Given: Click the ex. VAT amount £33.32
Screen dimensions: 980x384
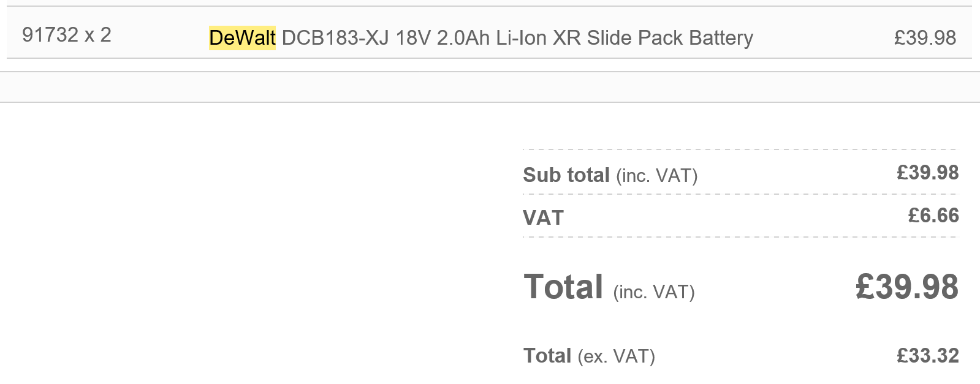Looking at the screenshot, I should [x=928, y=356].
